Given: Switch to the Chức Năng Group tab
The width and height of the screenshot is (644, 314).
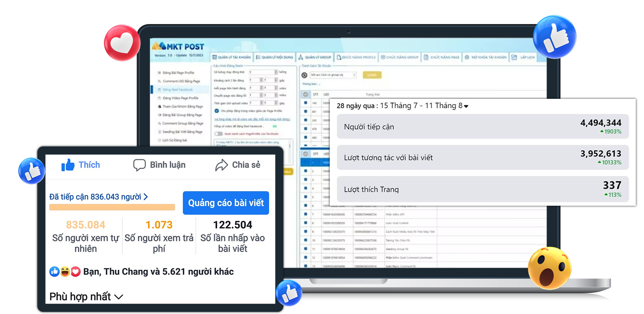Looking at the screenshot, I should pos(399,57).
